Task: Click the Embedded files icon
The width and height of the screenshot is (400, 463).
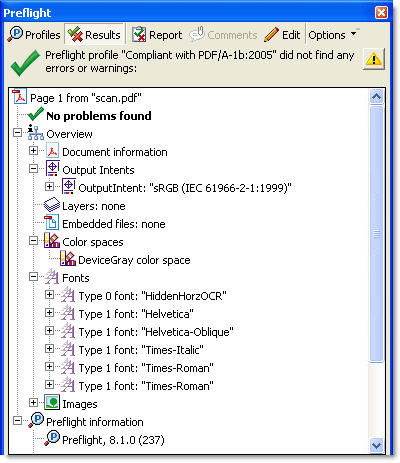Action: click(x=52, y=223)
